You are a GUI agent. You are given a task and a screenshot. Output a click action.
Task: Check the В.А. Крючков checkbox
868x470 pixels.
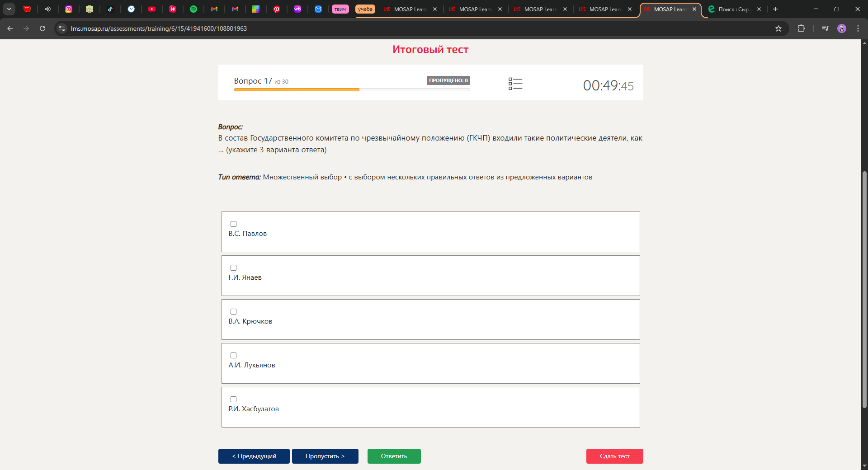(234, 312)
